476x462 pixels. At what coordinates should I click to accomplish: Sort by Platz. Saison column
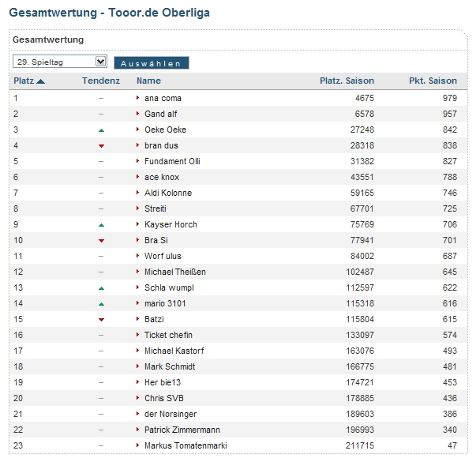click(347, 81)
